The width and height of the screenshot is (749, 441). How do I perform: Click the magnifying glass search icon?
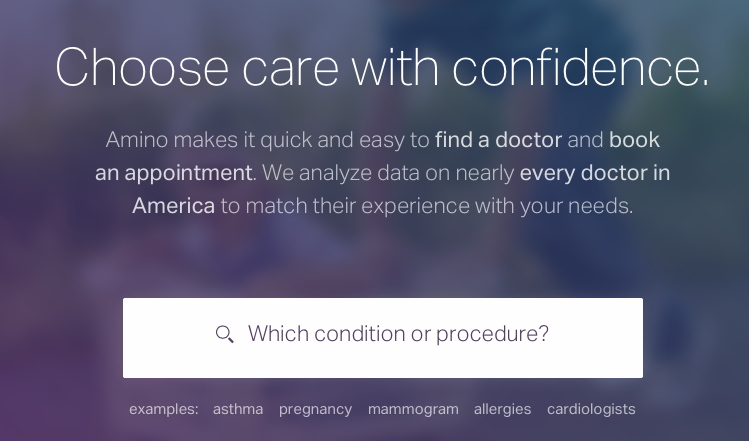[225, 334]
